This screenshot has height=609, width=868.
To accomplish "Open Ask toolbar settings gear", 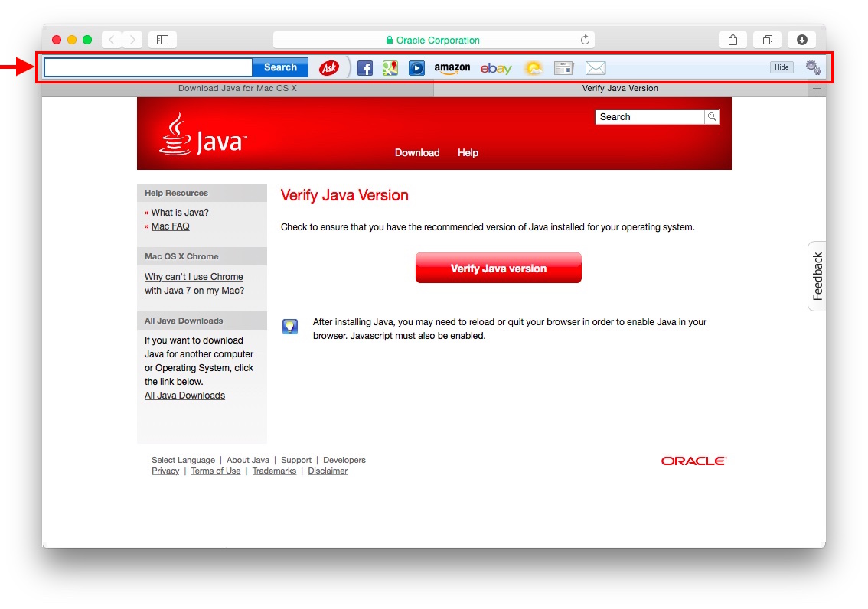I will point(813,67).
